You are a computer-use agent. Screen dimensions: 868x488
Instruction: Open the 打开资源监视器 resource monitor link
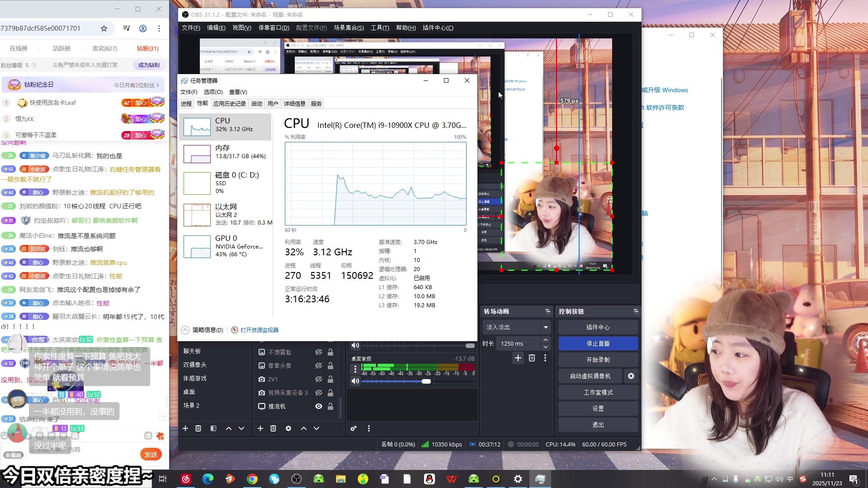(259, 330)
